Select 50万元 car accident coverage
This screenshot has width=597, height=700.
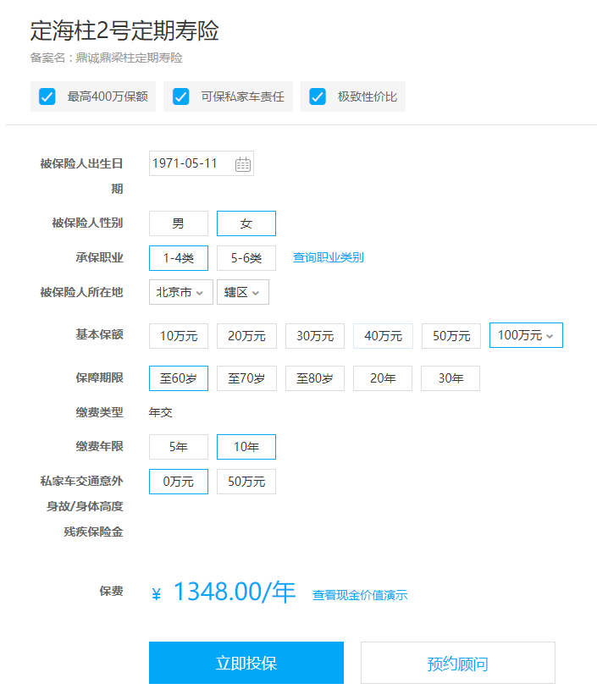click(246, 482)
